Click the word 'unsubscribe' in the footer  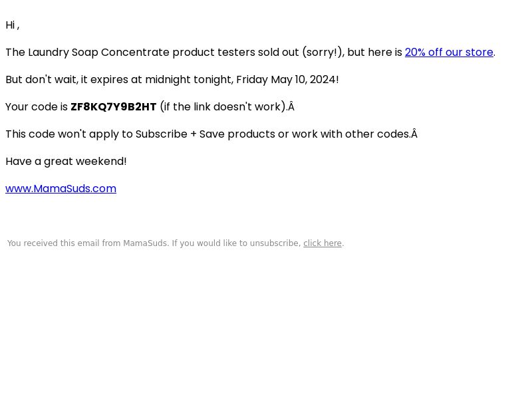[x=274, y=243]
